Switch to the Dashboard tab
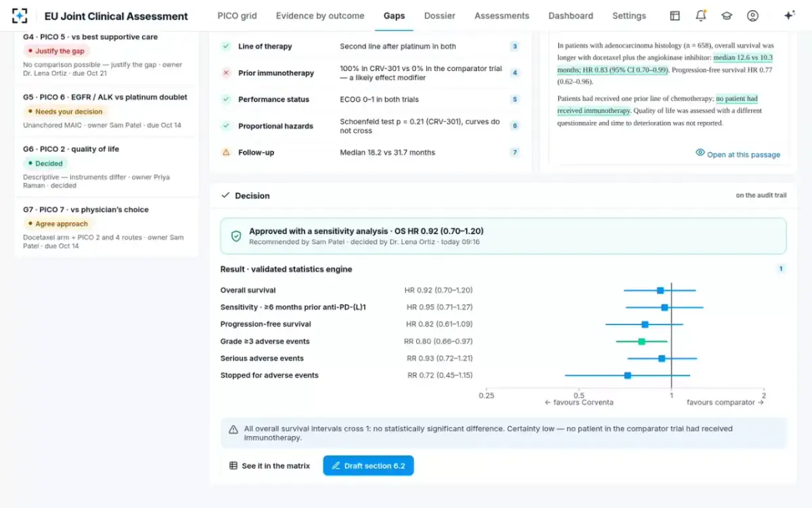The image size is (812, 508). 570,16
